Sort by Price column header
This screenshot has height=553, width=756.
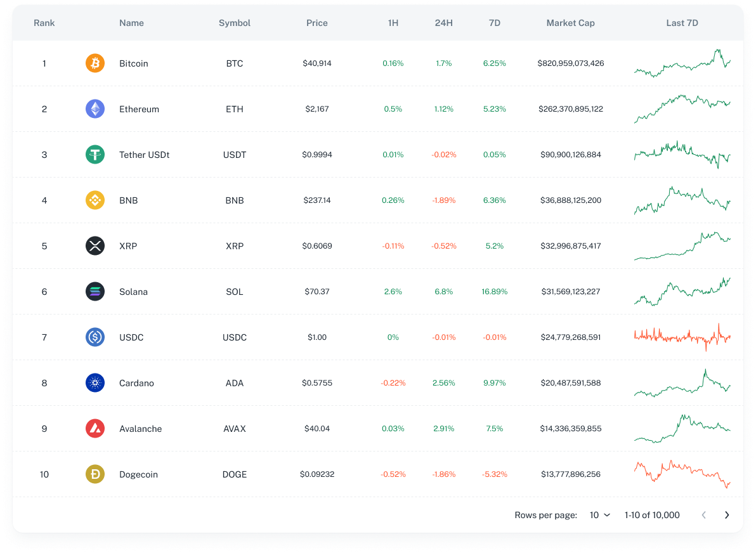coord(317,23)
